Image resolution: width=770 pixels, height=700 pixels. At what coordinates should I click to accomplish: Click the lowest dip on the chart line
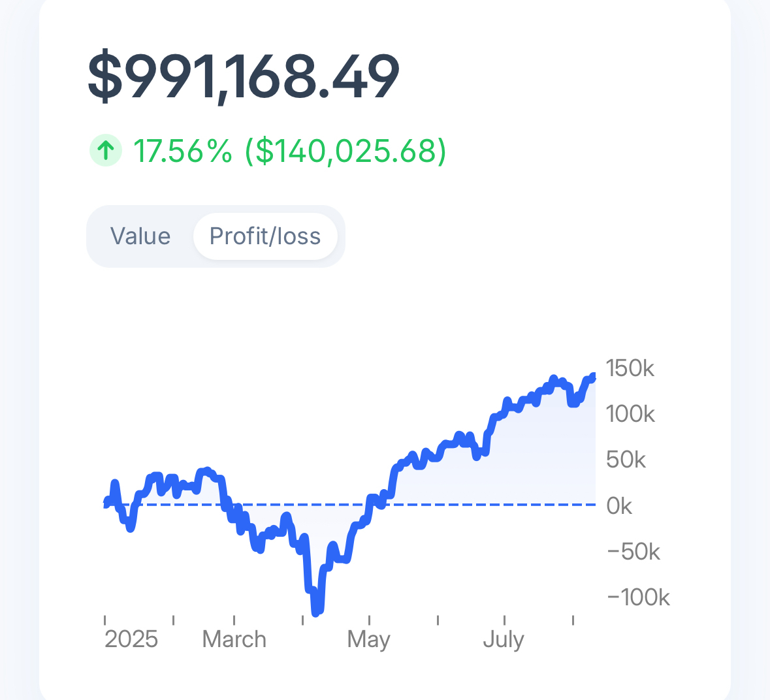[x=316, y=612]
